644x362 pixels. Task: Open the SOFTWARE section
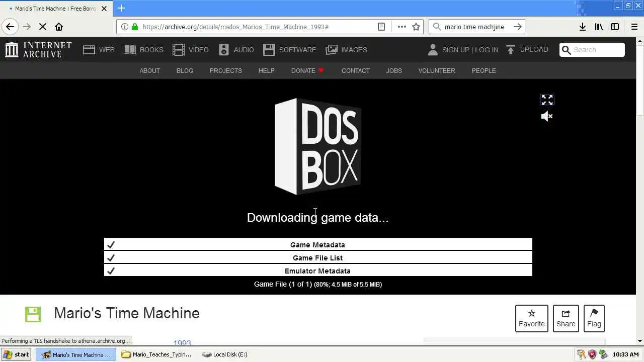pyautogui.click(x=290, y=50)
